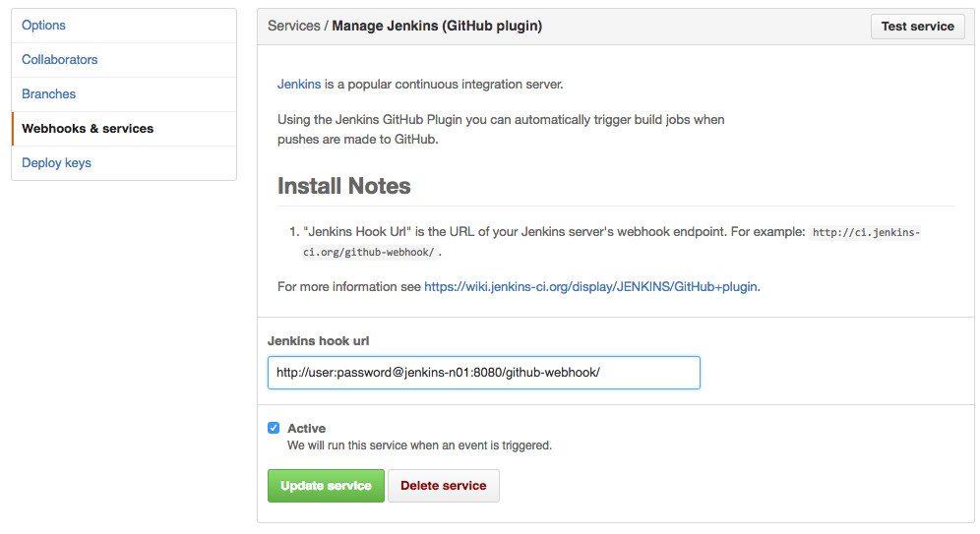
Task: Click the Install Notes heading
Action: pos(343,186)
